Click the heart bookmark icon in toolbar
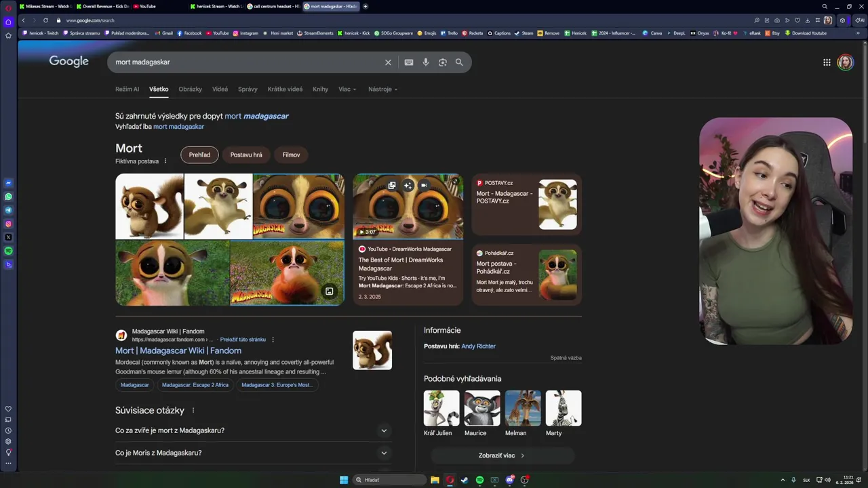This screenshot has height=488, width=868. point(797,20)
